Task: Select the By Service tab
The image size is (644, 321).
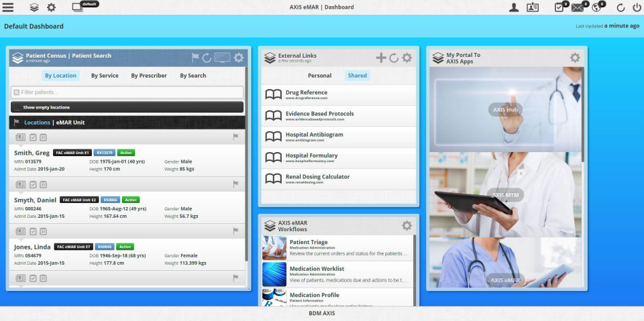Action: (105, 76)
